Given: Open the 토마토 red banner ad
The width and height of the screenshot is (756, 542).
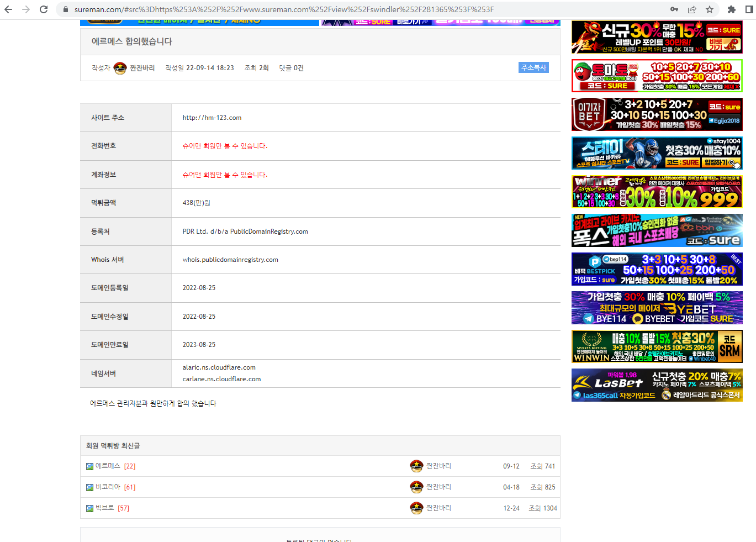Looking at the screenshot, I should [x=657, y=76].
